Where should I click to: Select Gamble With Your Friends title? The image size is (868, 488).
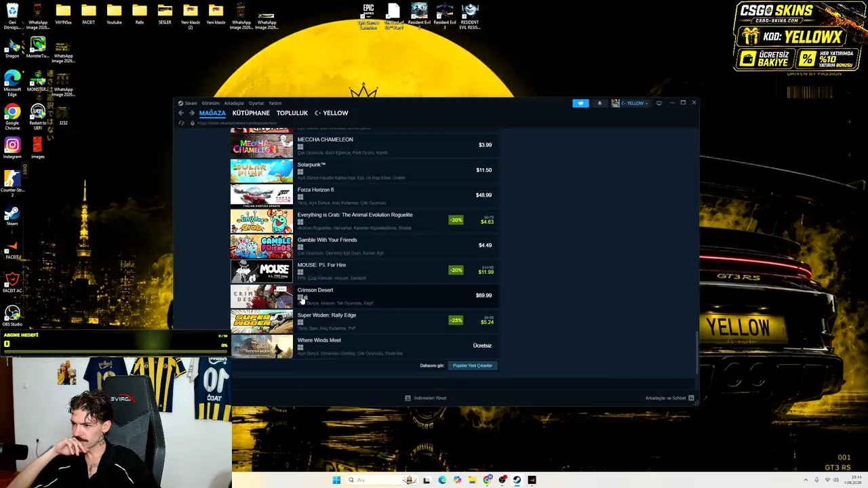coord(327,240)
